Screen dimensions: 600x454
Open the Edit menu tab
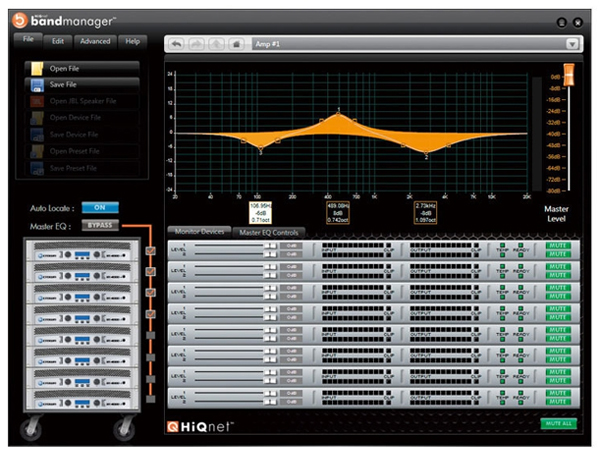pos(58,41)
